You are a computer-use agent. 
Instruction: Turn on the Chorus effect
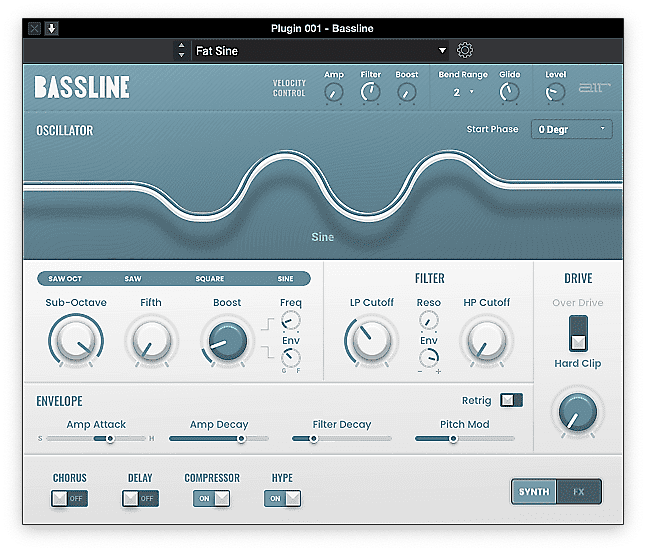tap(69, 498)
